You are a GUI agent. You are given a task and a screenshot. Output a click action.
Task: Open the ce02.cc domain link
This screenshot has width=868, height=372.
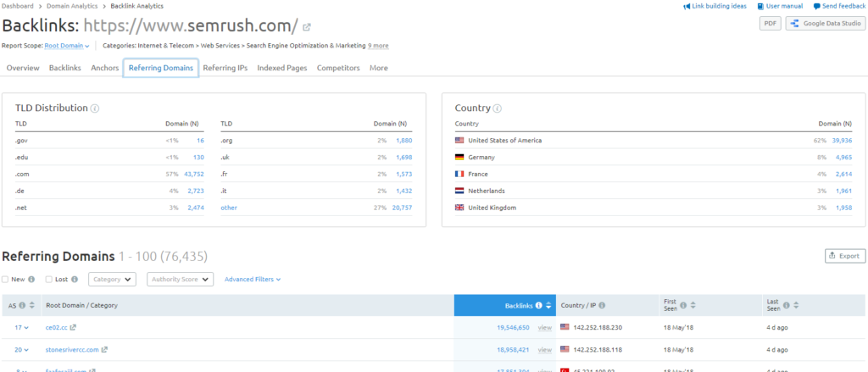(57, 328)
